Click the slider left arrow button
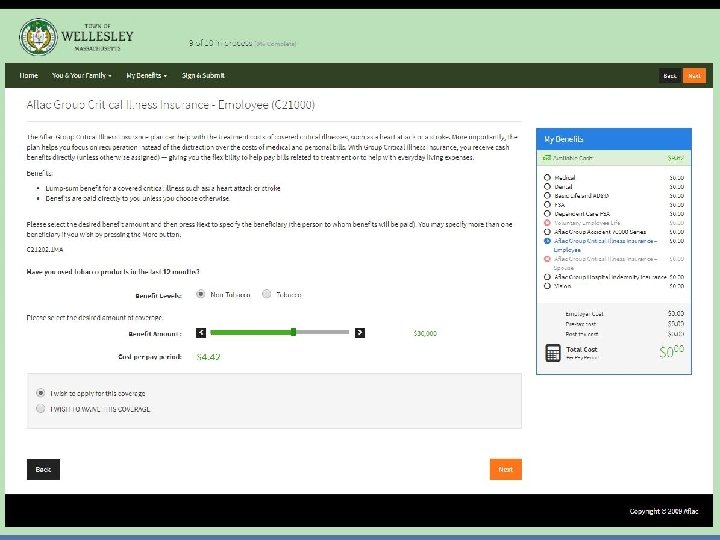This screenshot has width=720, height=540. (201, 333)
